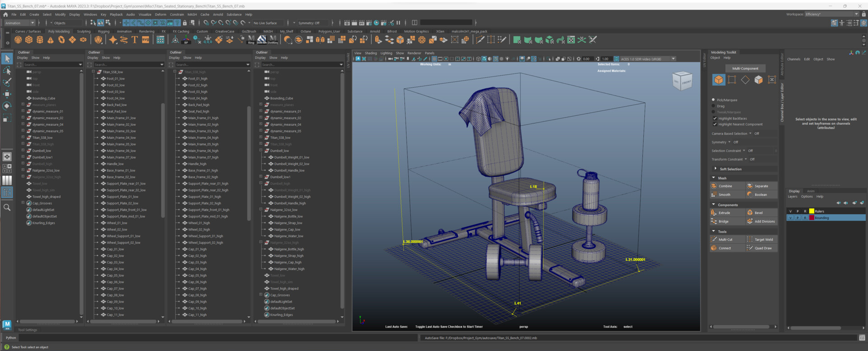Screen dimensions: 868x351
Task: Select Vertex selection mode in Modeling Toolkit
Action: (732, 80)
